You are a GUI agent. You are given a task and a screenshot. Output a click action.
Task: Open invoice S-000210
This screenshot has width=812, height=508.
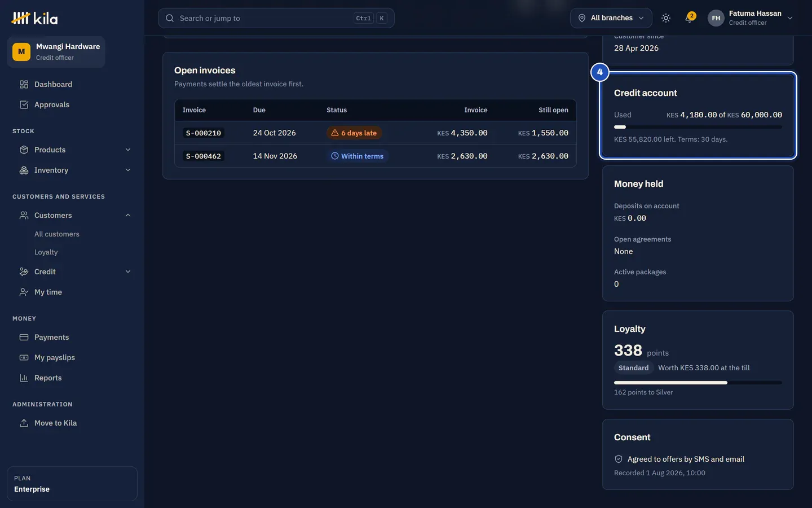click(x=204, y=133)
